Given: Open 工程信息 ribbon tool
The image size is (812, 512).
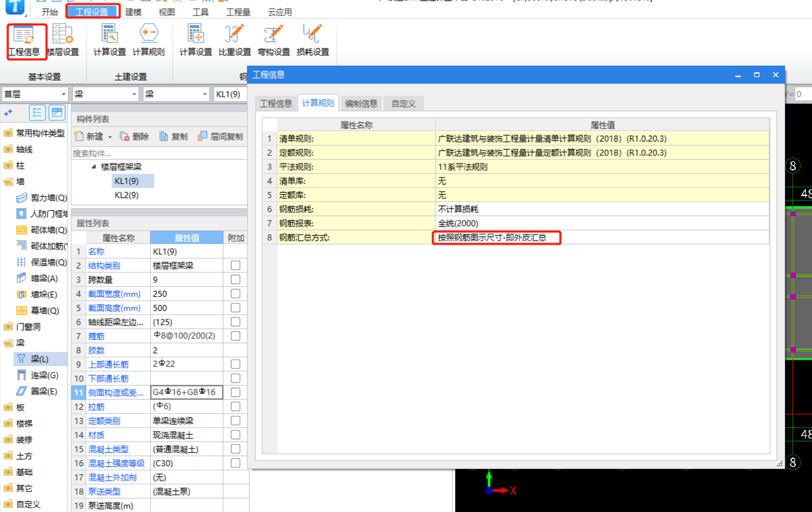Looking at the screenshot, I should click(24, 40).
